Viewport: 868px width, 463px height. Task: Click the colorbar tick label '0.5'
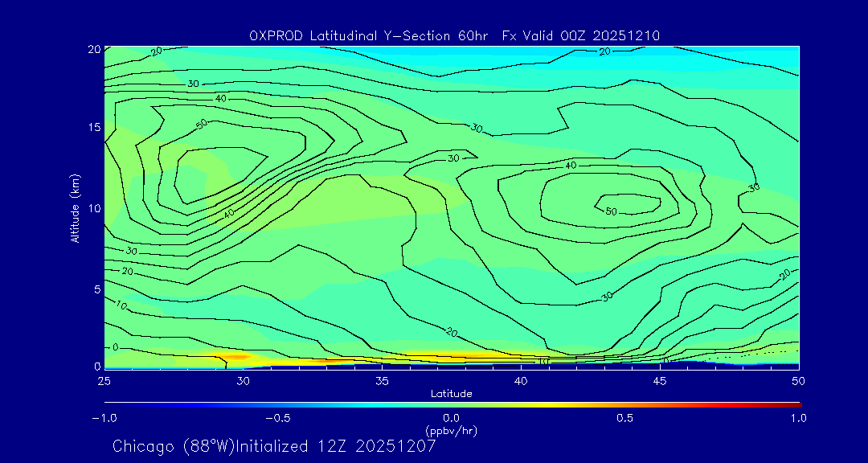624,418
